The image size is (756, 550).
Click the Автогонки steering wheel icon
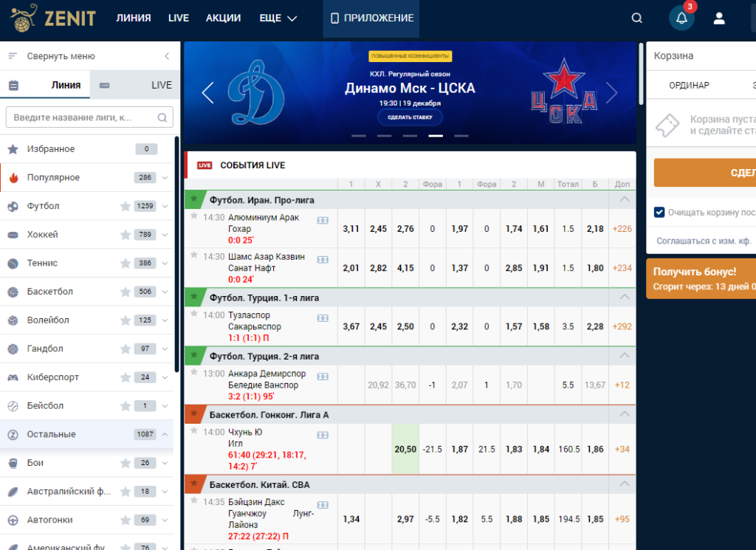click(x=13, y=520)
